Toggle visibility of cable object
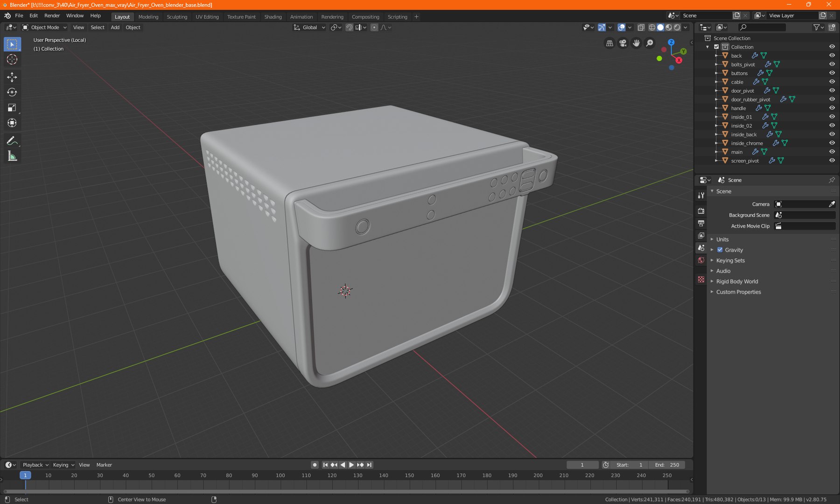Screen dimensions: 840x504 click(832, 82)
